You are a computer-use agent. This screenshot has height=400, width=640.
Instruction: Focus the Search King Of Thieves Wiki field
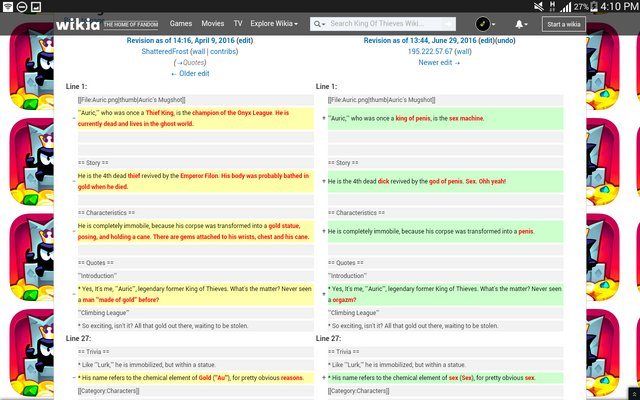pos(384,24)
